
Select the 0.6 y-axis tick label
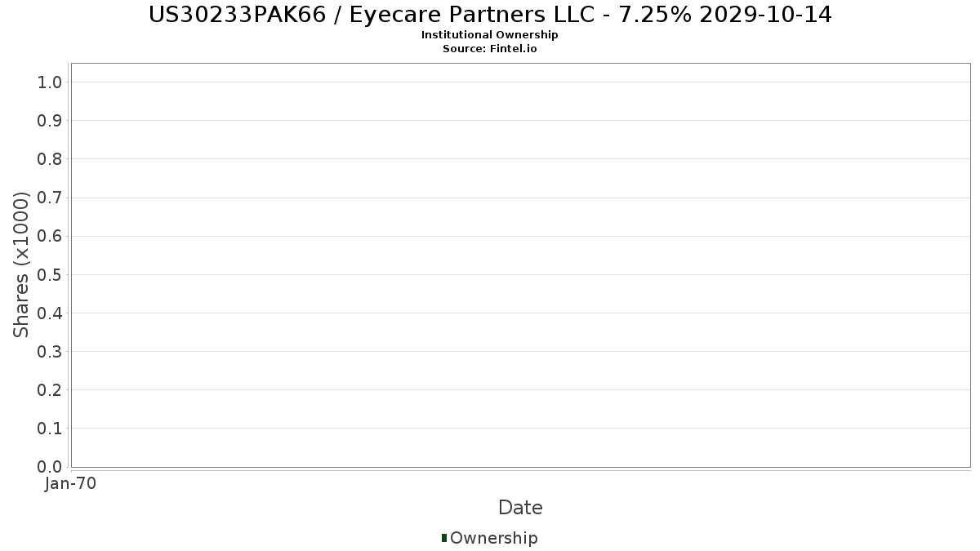pos(50,236)
